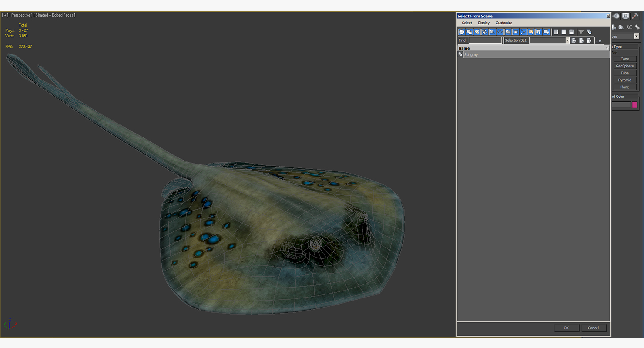Toggle Display Bones filter icon
The image size is (644, 348).
pos(523,32)
